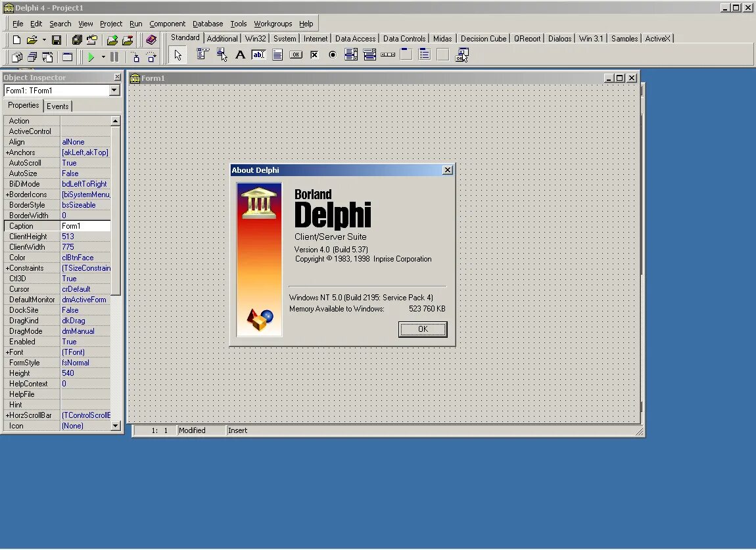Click the New Form toolbar icon
The height and width of the screenshot is (550, 756).
click(x=67, y=57)
